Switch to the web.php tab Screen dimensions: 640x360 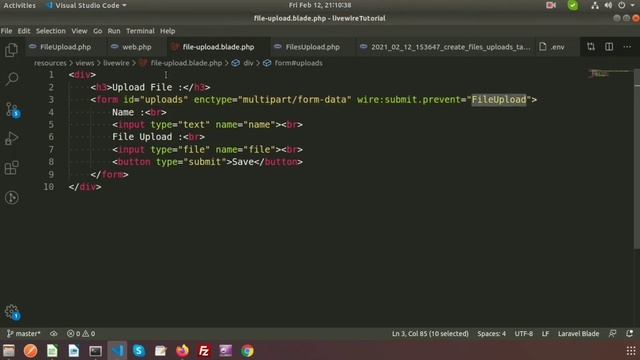pyautogui.click(x=137, y=47)
